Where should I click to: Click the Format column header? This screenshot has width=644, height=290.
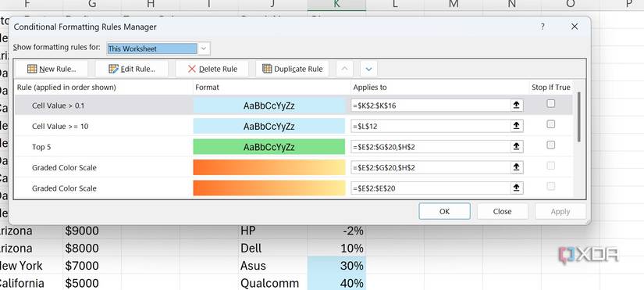271,88
